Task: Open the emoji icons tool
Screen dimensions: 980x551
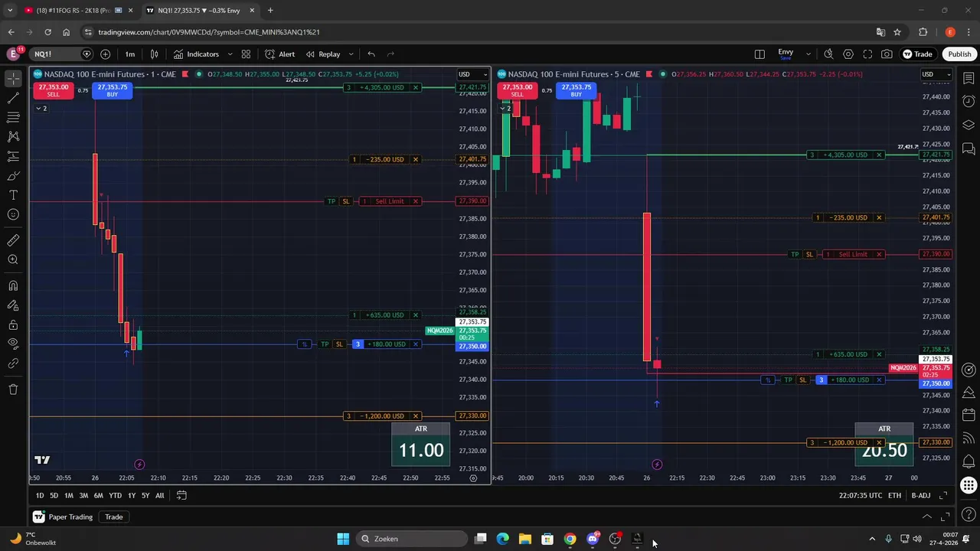Action: (13, 214)
